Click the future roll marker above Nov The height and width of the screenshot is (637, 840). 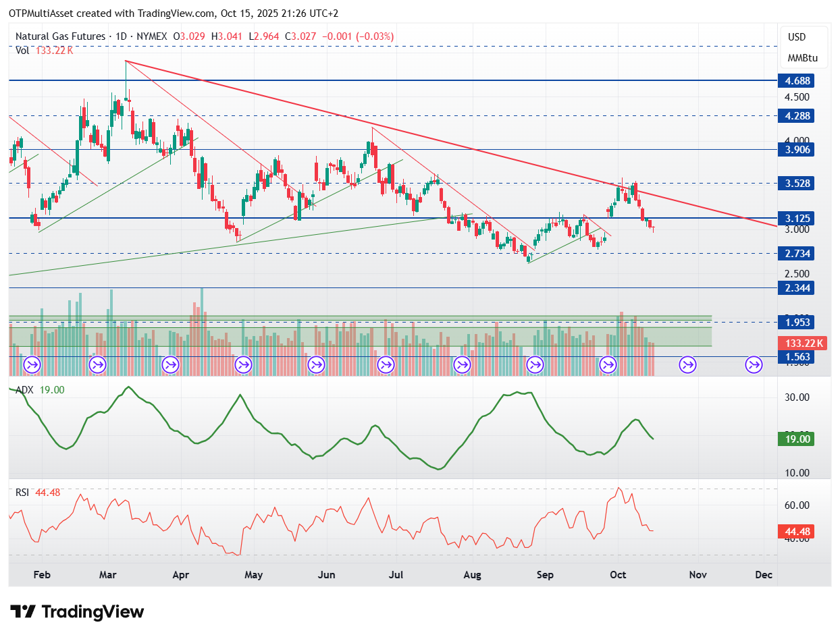pos(688,365)
